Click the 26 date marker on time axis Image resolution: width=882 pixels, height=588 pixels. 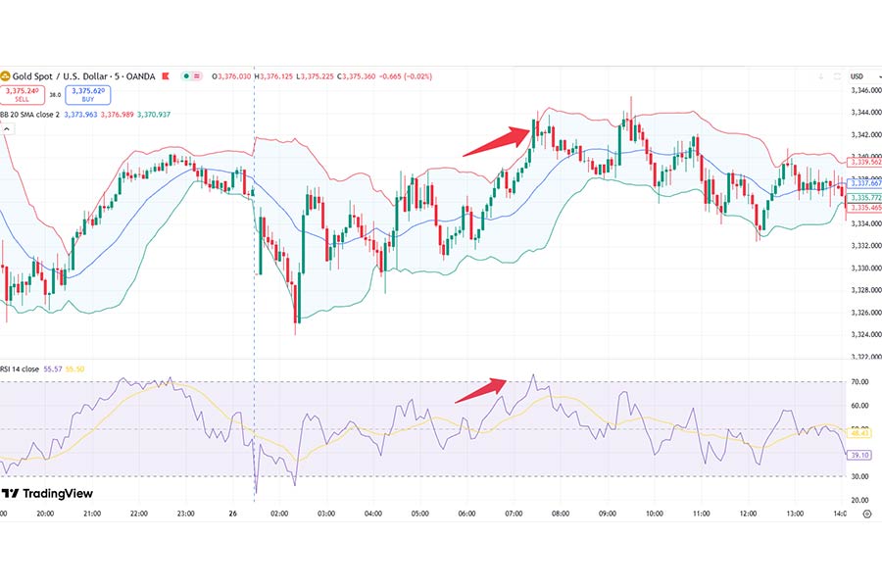click(x=233, y=514)
